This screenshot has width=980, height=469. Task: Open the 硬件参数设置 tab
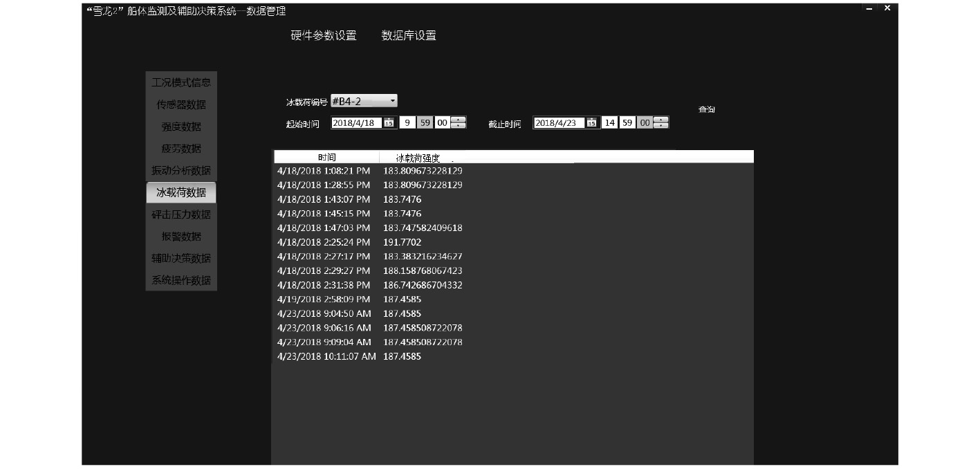coord(323,36)
